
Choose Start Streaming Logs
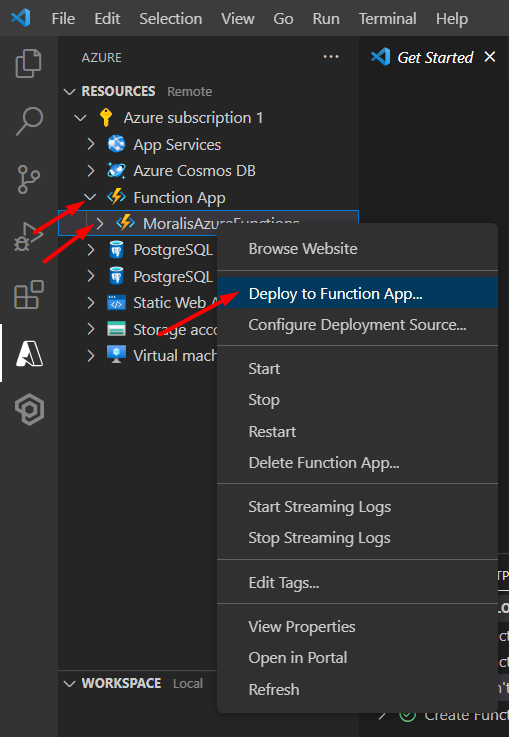[x=357, y=507]
